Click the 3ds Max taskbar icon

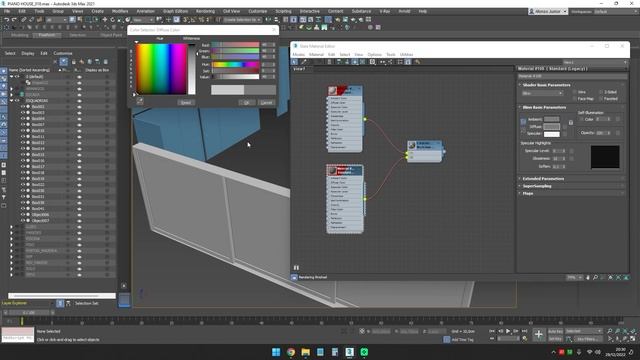tap(349, 352)
